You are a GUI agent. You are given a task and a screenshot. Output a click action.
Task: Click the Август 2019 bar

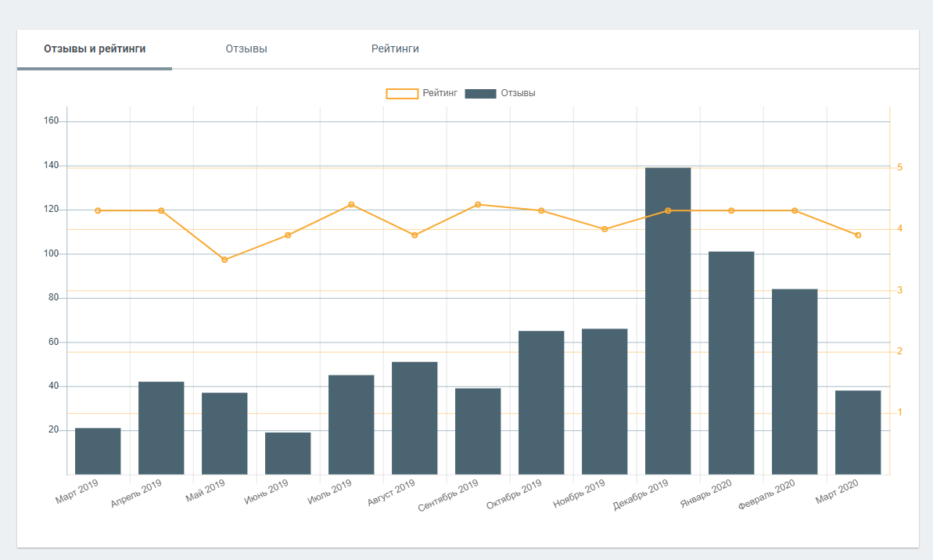(414, 418)
